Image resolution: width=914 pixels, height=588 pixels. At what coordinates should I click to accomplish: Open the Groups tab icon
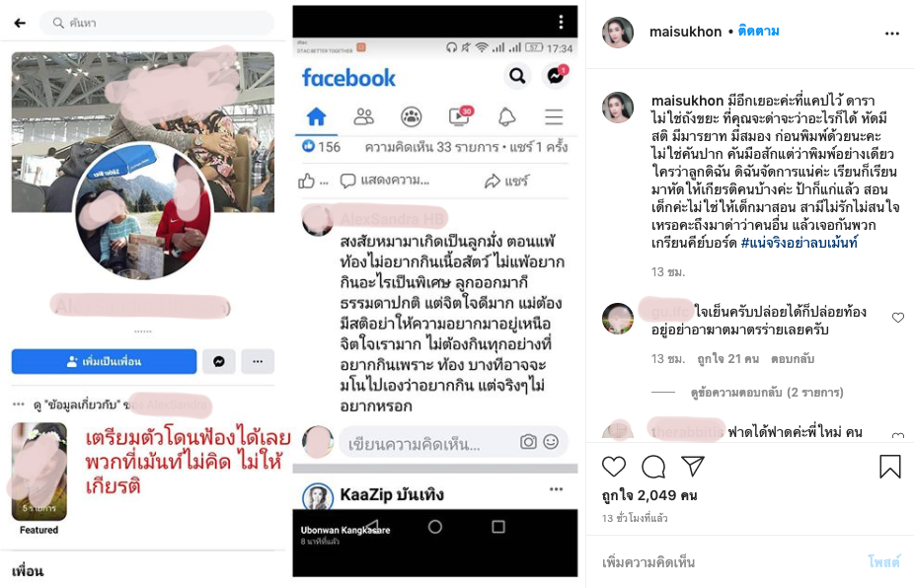[x=412, y=117]
